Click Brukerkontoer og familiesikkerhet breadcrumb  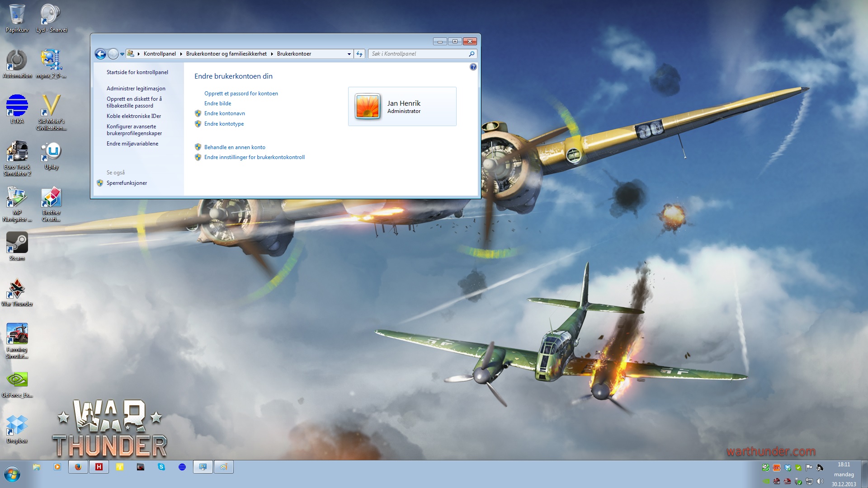click(226, 54)
